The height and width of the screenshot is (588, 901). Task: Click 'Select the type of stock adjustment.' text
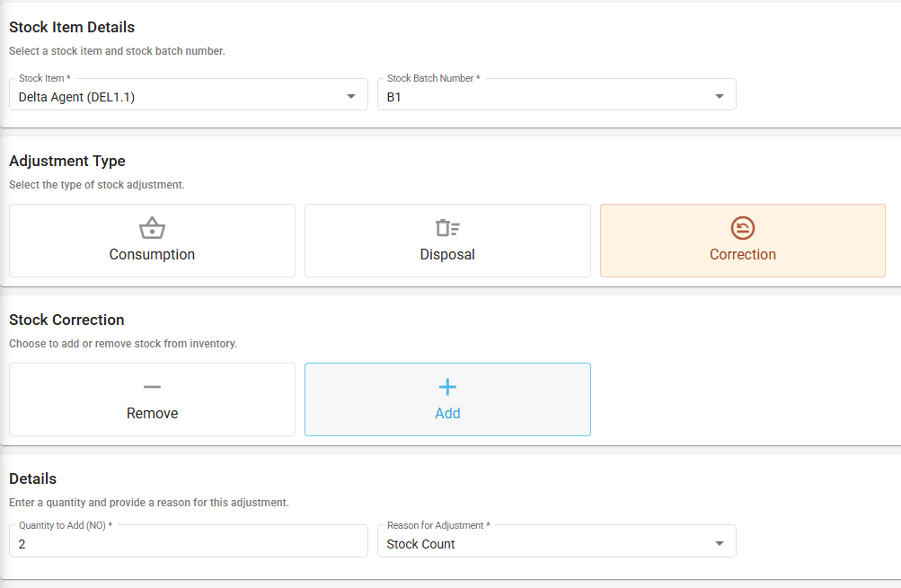click(x=96, y=185)
